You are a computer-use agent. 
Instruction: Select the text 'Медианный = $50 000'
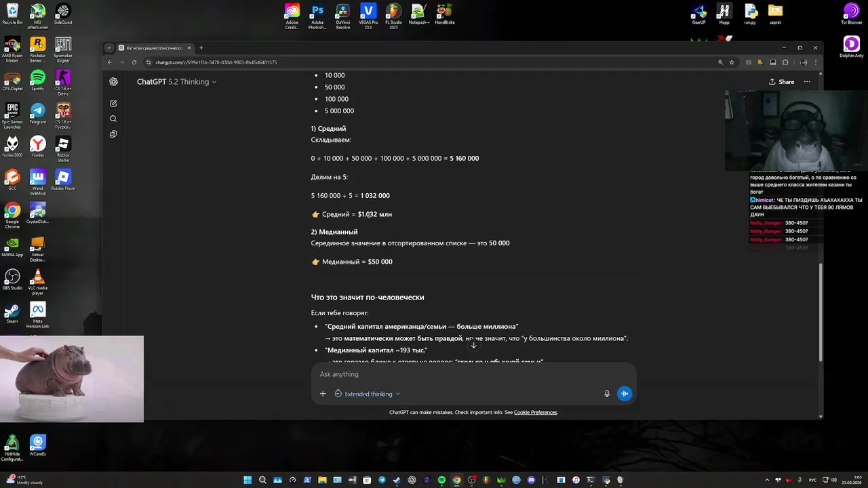[x=357, y=262]
